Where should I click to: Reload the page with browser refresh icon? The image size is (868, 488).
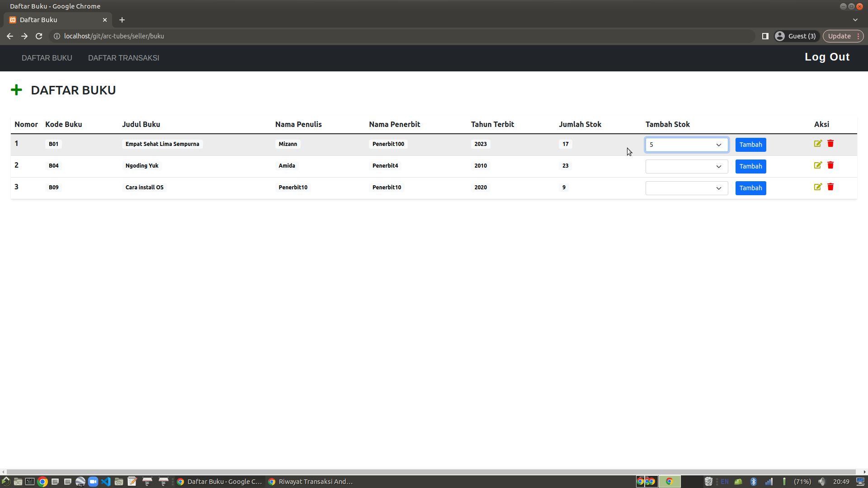39,36
